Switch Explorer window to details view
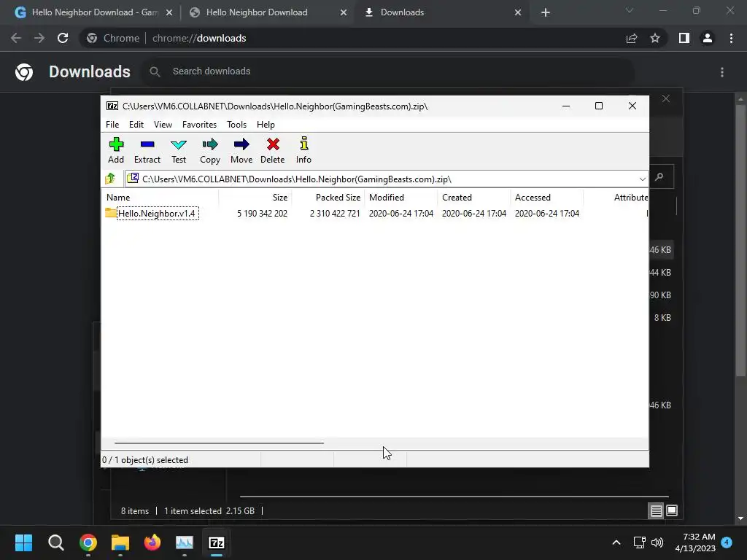The height and width of the screenshot is (560, 747). coord(656,511)
